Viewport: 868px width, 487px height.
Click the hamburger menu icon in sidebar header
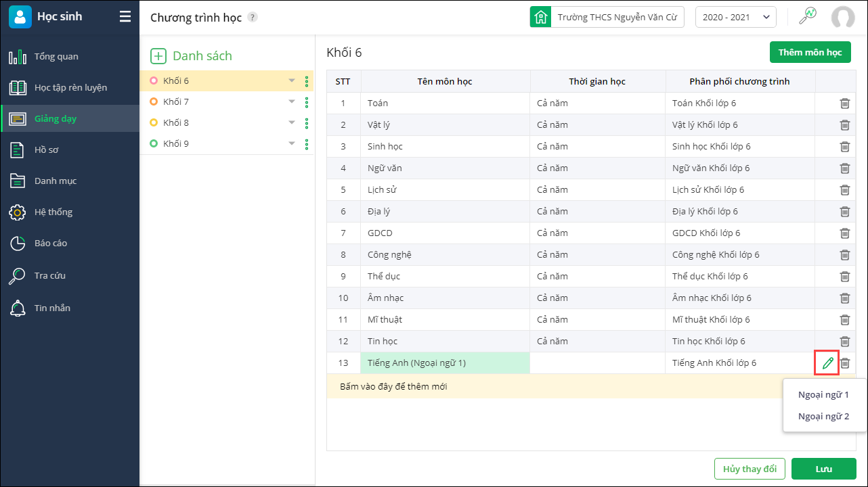tap(125, 17)
